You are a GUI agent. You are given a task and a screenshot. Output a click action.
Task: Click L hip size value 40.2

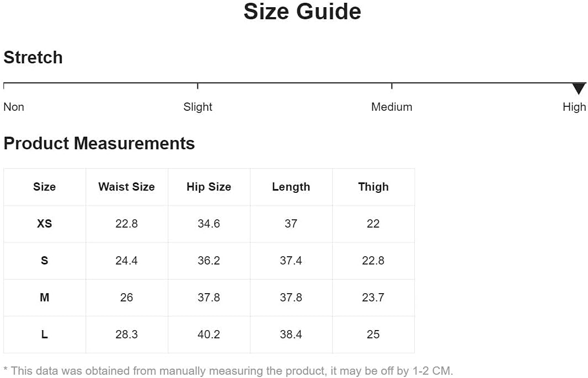click(209, 334)
